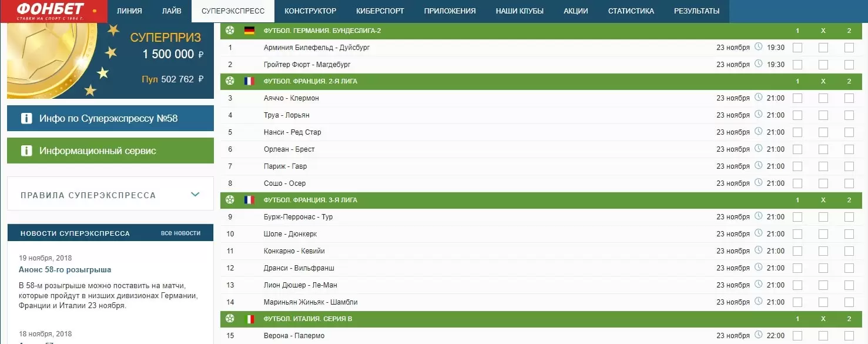Click the info icon beside Информационный сервис
868x344 pixels.
pos(26,151)
